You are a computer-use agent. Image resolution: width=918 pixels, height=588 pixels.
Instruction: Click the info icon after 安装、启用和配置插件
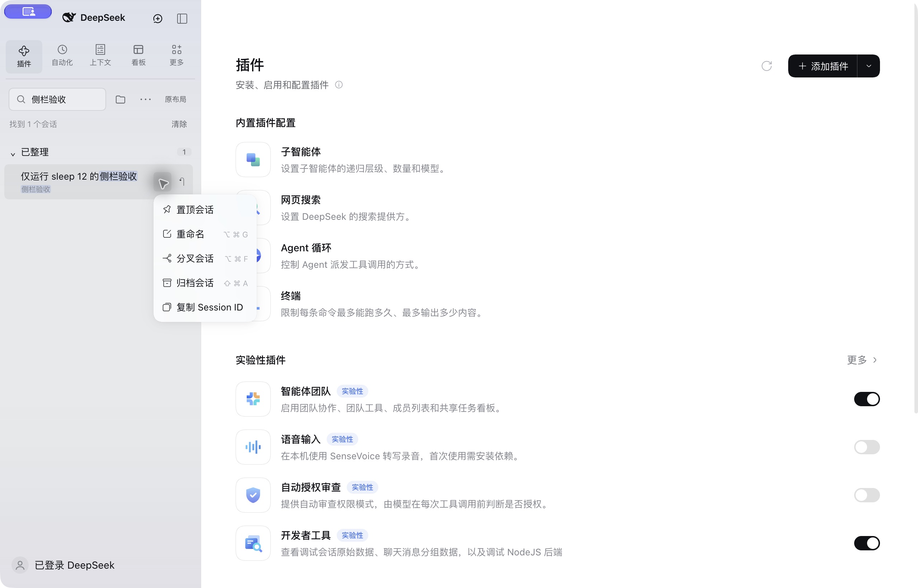[339, 85]
